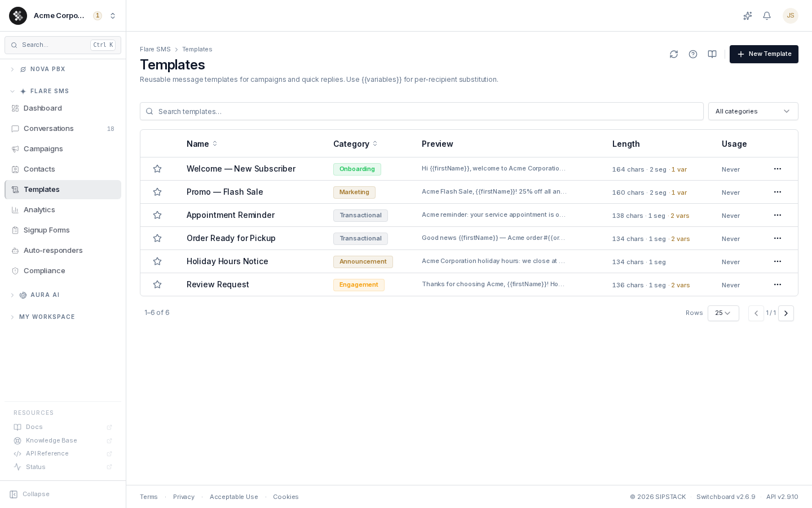Open the notifications bell

(767, 16)
